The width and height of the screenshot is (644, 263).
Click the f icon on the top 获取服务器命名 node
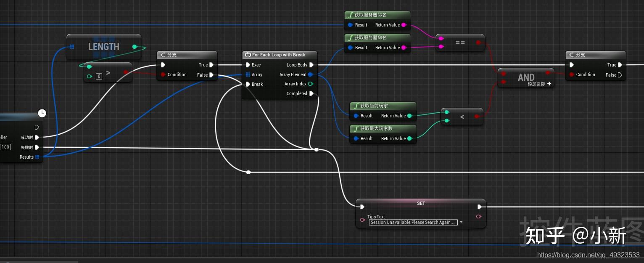(350, 15)
